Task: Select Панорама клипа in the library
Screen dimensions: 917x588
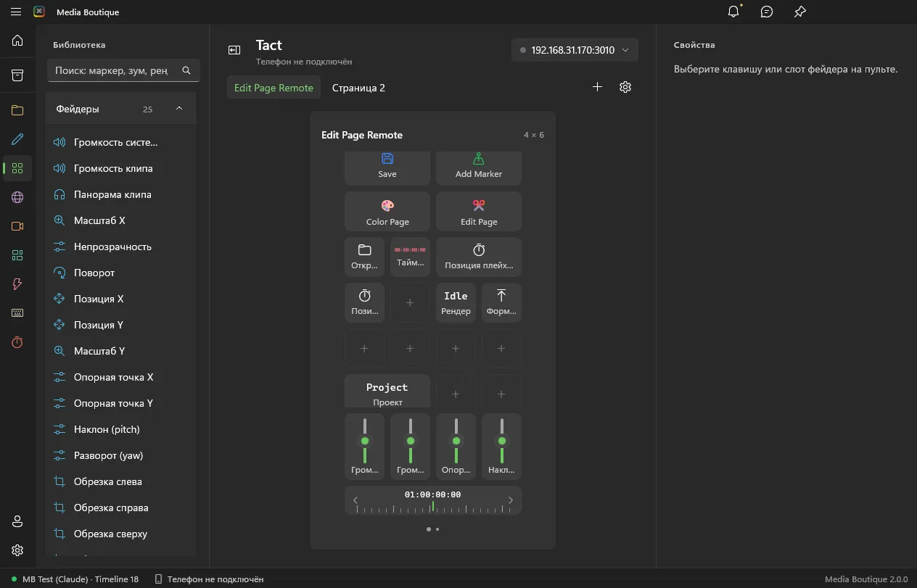Action: 121,194
